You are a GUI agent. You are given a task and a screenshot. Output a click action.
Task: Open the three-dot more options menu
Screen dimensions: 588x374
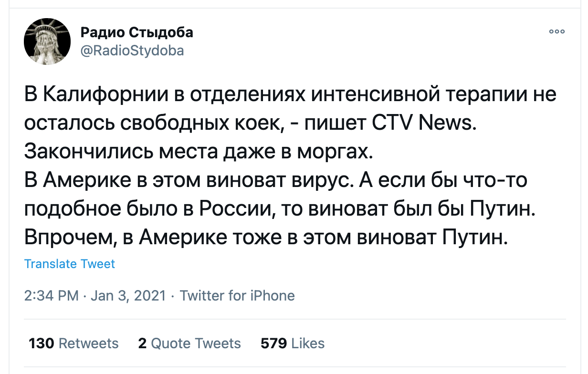point(556,32)
